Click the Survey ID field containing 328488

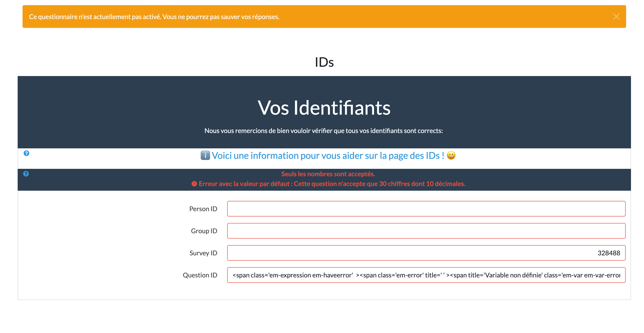click(x=426, y=253)
